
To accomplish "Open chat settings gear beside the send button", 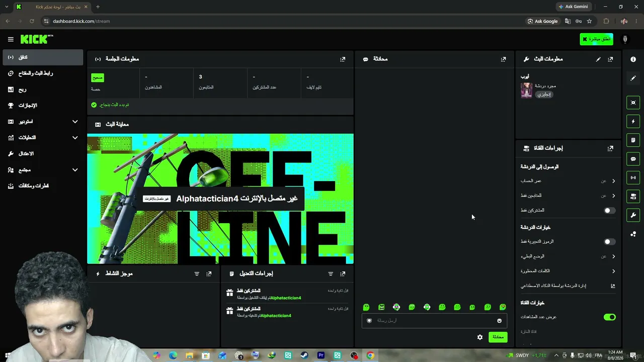I will pyautogui.click(x=480, y=337).
